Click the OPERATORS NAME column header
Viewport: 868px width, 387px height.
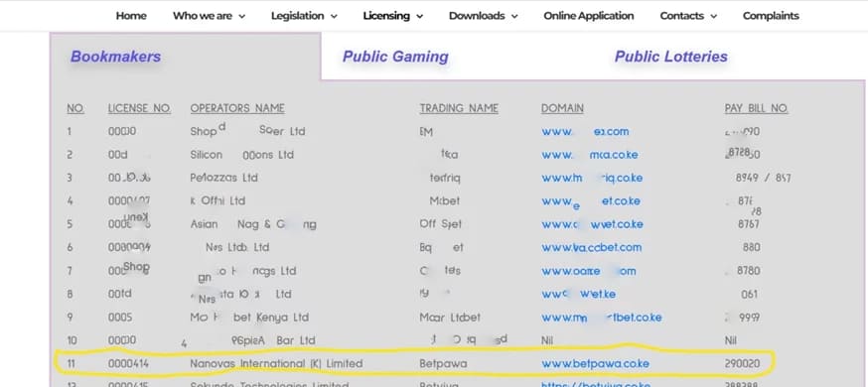[x=237, y=108]
